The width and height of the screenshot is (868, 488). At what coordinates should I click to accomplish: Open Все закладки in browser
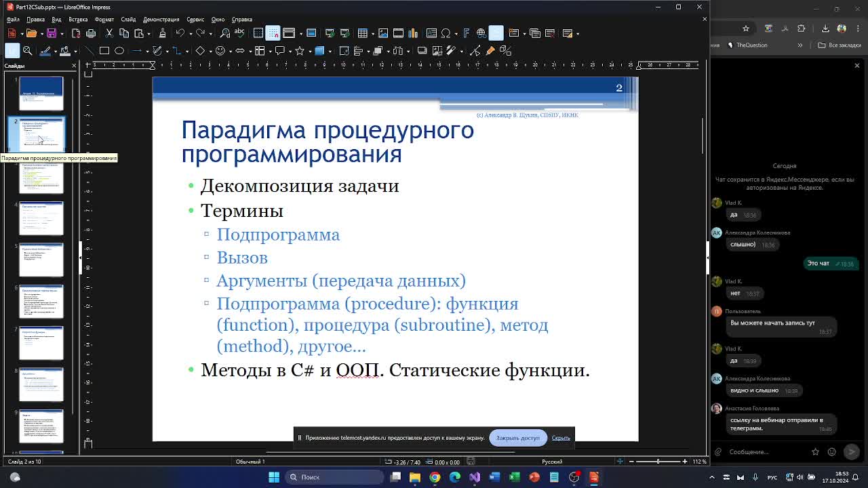click(x=840, y=45)
